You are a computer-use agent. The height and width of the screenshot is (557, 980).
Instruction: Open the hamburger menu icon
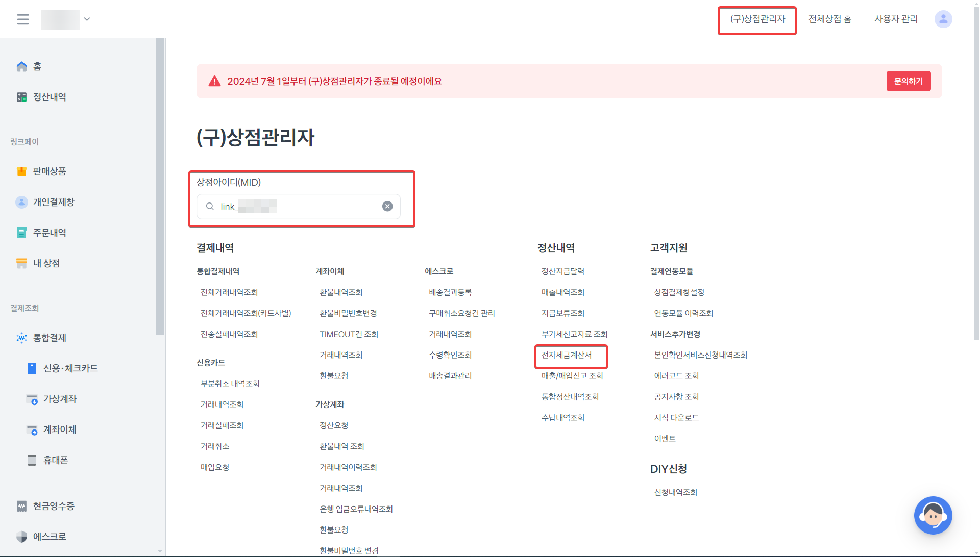click(x=23, y=19)
